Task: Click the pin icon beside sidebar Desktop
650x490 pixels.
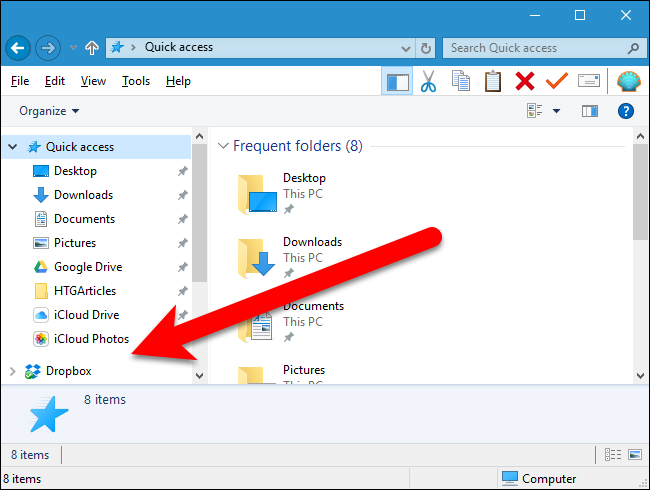Action: (183, 171)
